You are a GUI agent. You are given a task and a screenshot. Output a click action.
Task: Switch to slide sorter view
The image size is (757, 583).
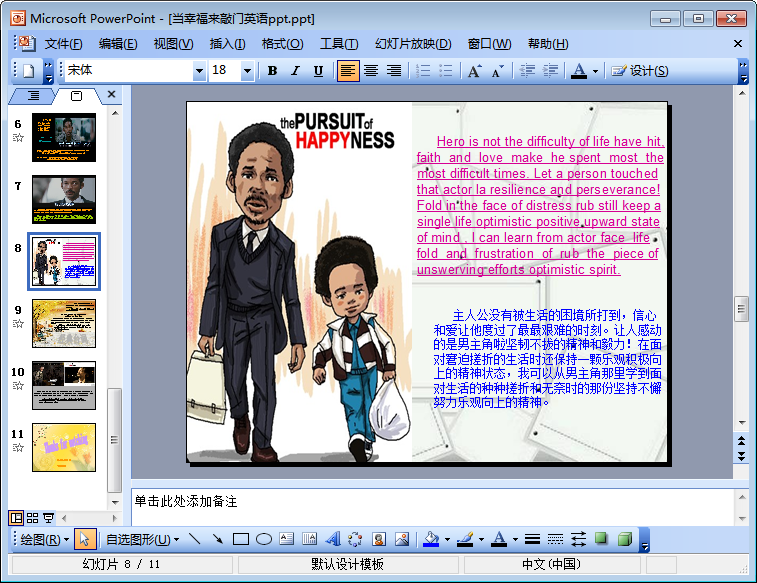tap(32, 518)
